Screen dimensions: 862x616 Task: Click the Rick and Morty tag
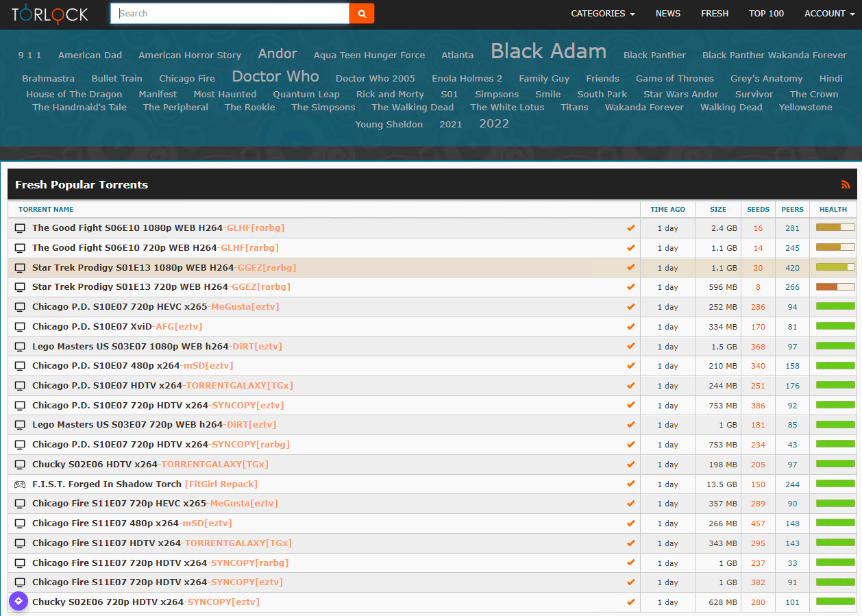tap(391, 95)
